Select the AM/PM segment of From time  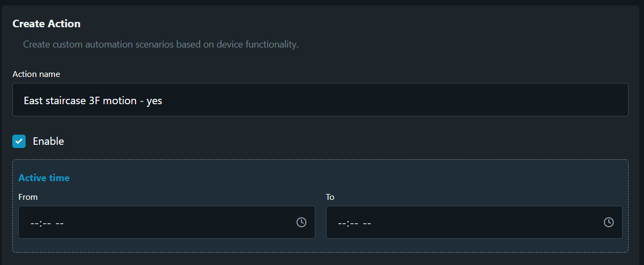60,223
